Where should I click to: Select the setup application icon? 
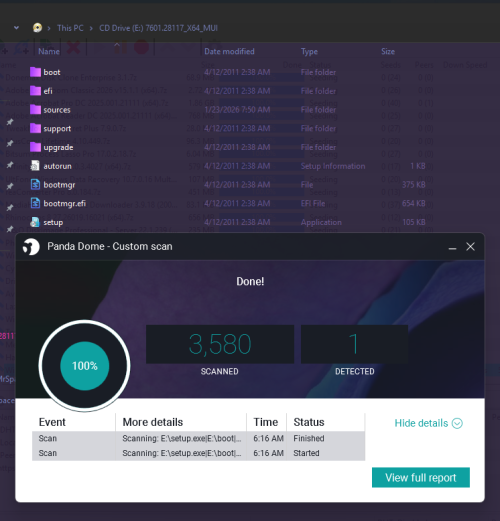click(x=35, y=222)
